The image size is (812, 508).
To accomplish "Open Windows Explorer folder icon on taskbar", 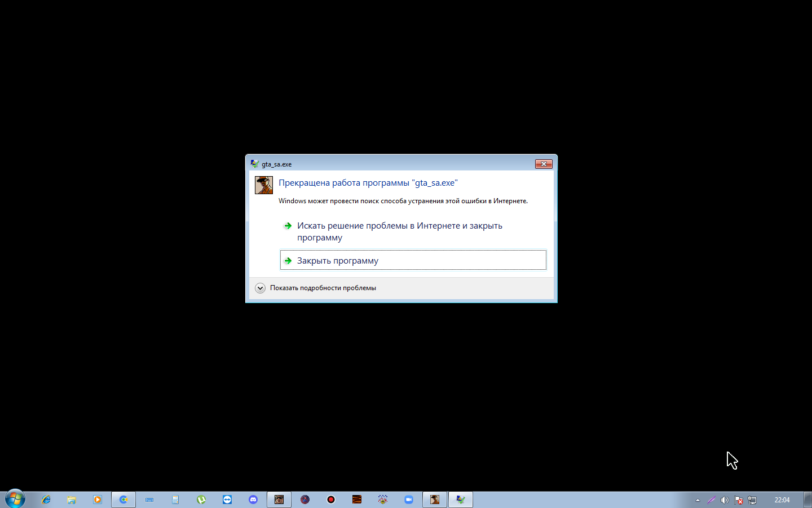I will 72,500.
